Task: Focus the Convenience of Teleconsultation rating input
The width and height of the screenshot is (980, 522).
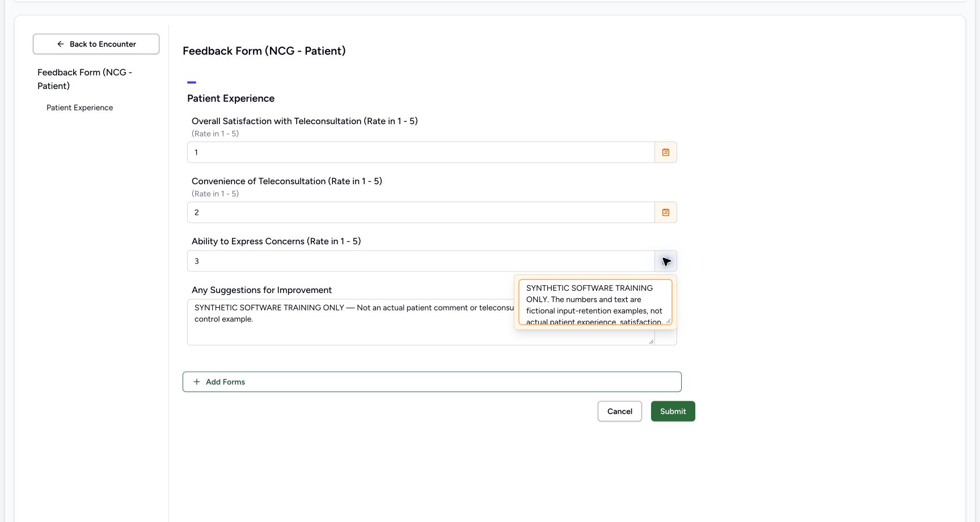Action: [x=421, y=213]
